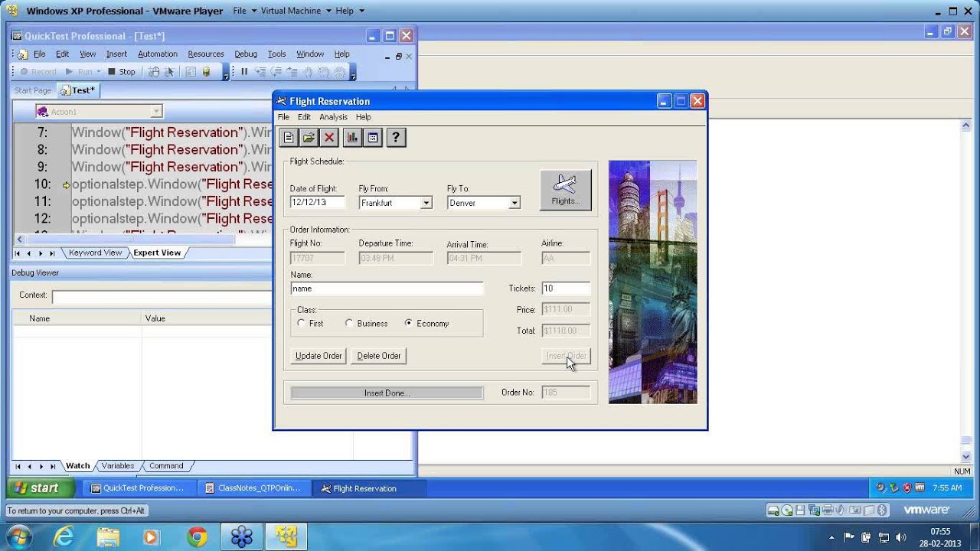Image resolution: width=980 pixels, height=551 pixels.
Task: Click the question mark Help toolbar icon
Action: pyautogui.click(x=395, y=138)
